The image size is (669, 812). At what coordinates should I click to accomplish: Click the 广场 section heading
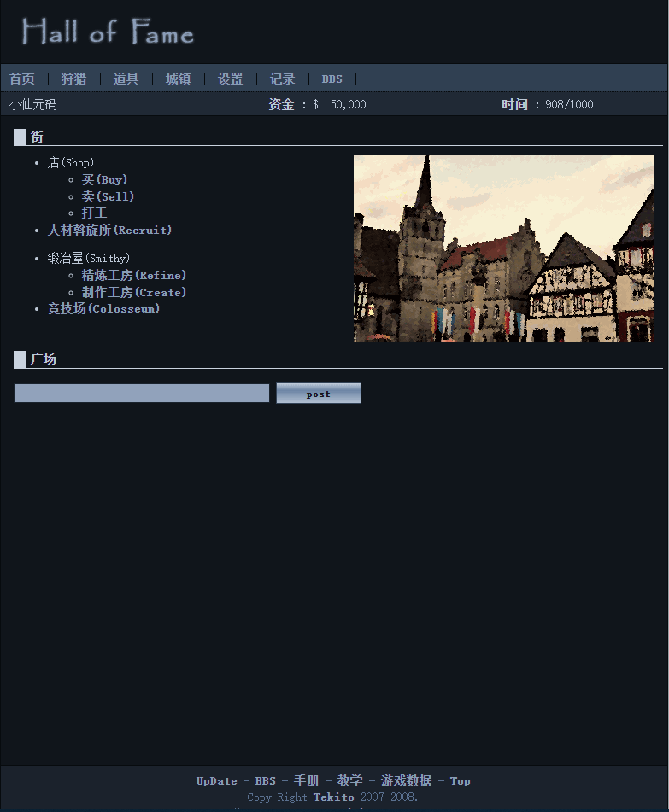pyautogui.click(x=43, y=359)
